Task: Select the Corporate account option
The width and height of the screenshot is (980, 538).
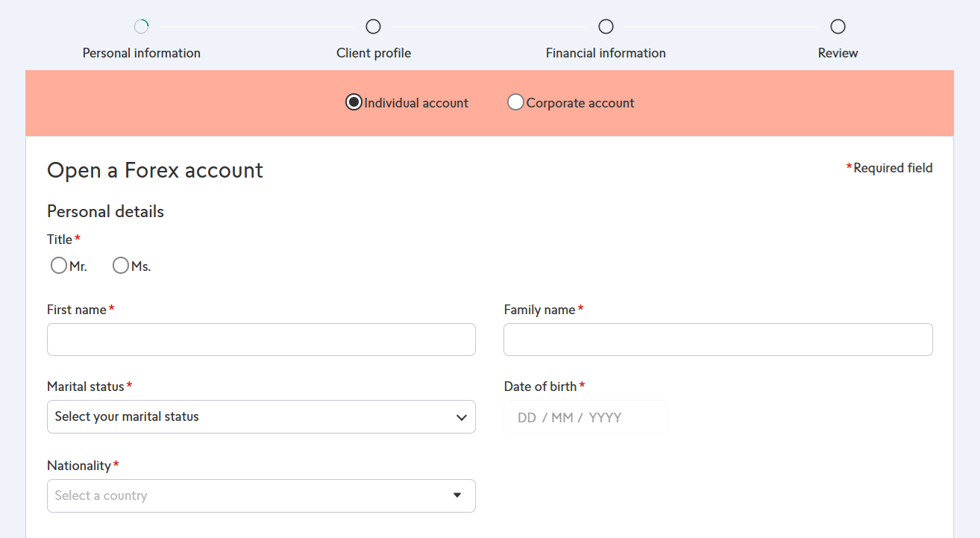Action: click(x=515, y=102)
